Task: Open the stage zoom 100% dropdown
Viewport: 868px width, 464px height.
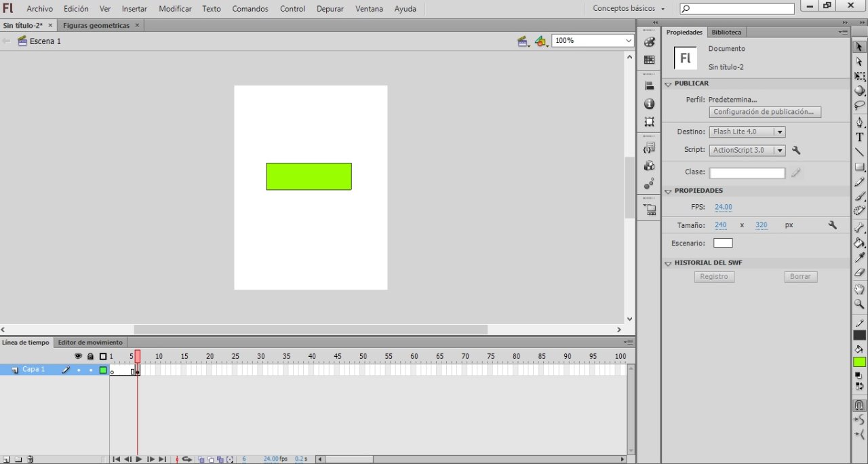Action: click(627, 41)
